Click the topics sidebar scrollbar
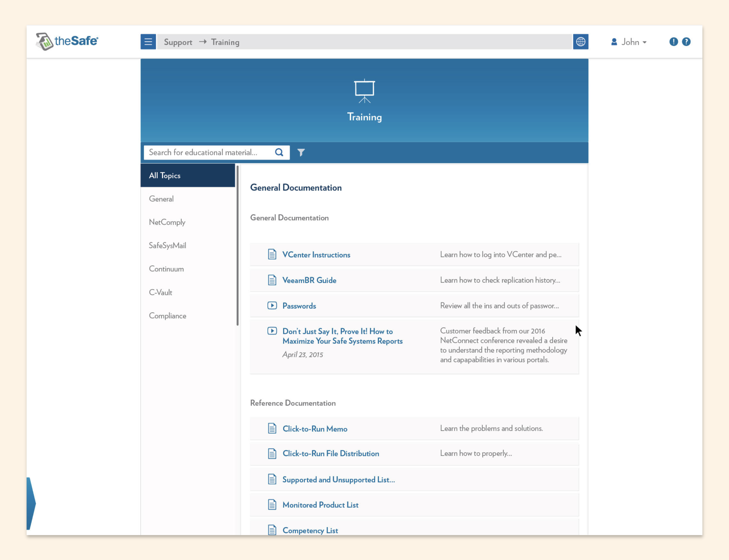The image size is (729, 560). click(238, 246)
